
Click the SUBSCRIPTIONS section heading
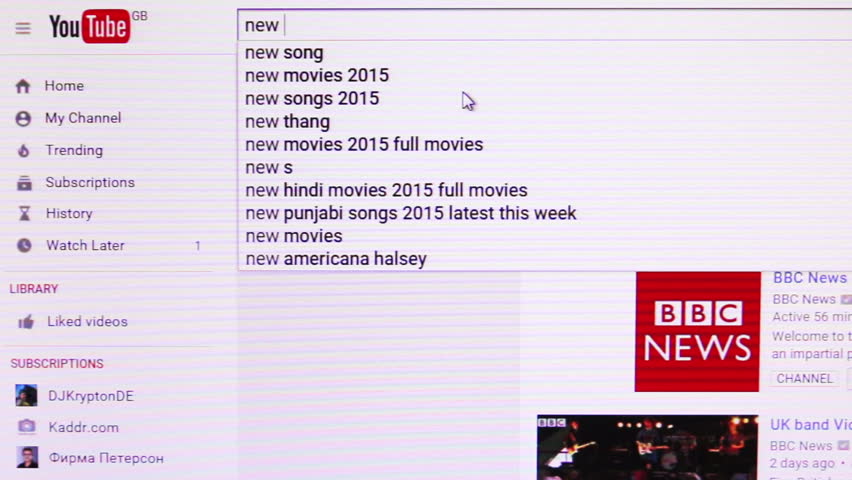(x=57, y=363)
